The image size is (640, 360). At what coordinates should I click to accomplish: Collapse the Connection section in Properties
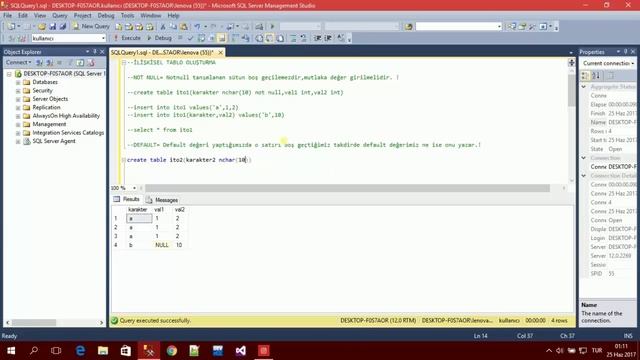tap(584, 158)
